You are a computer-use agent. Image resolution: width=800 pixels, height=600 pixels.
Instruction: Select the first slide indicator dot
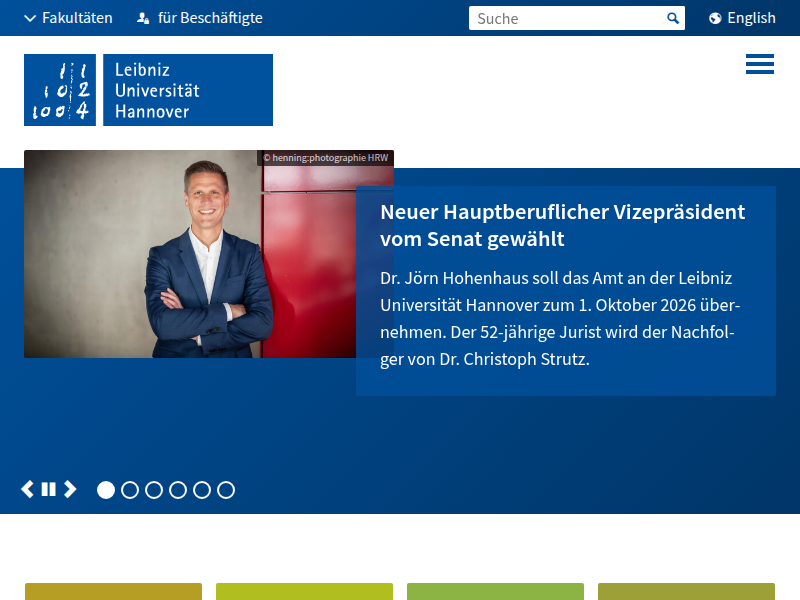coord(106,490)
